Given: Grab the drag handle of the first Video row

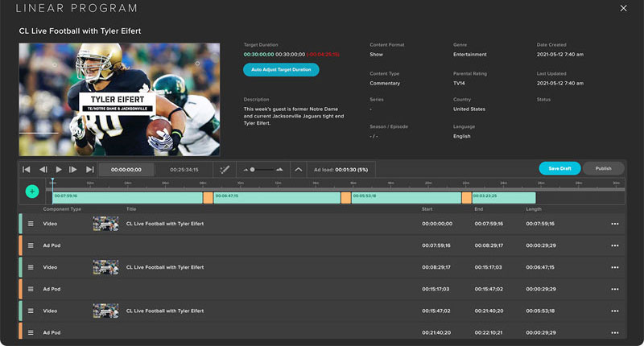Looking at the screenshot, I should (31, 224).
